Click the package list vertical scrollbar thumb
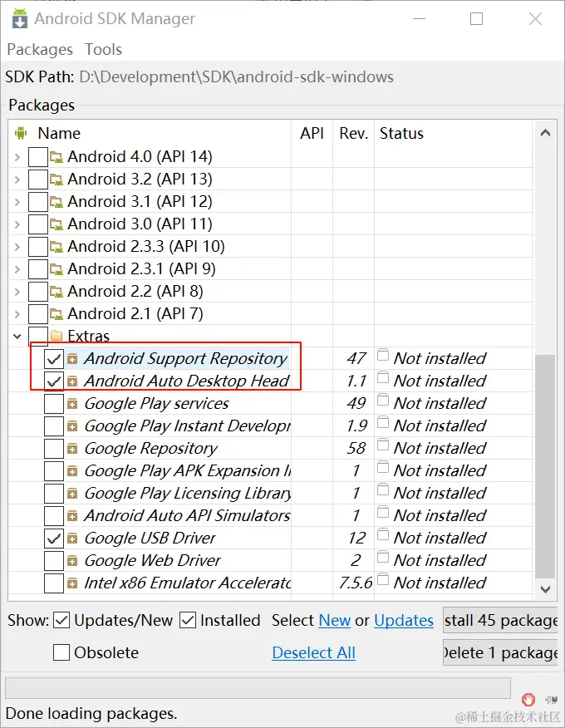The height and width of the screenshot is (728, 565). [545, 466]
